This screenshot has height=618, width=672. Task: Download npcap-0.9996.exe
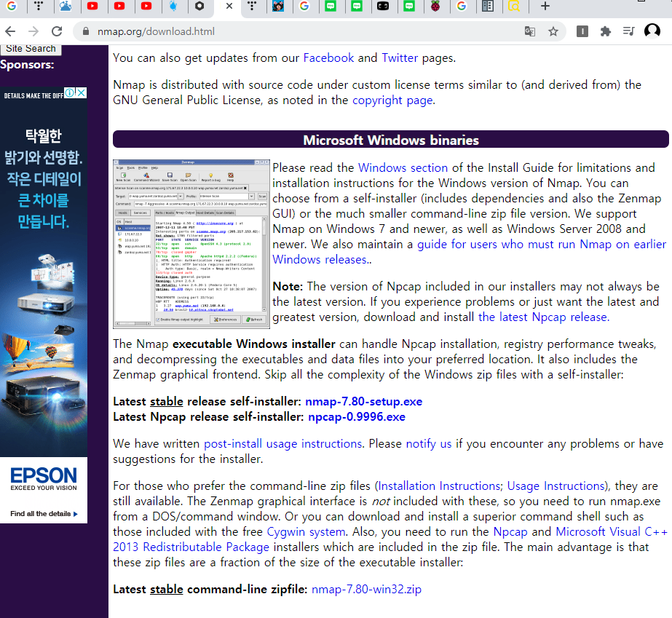(357, 417)
